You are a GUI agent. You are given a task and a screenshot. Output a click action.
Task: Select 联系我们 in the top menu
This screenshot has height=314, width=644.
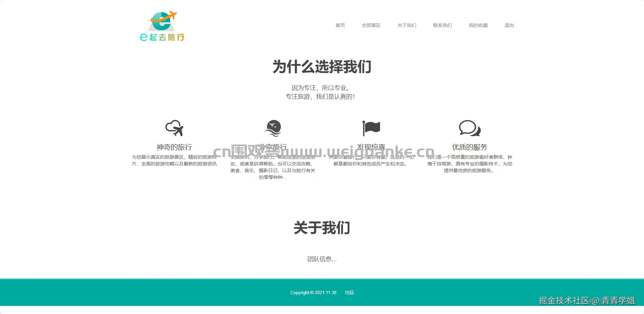(443, 25)
